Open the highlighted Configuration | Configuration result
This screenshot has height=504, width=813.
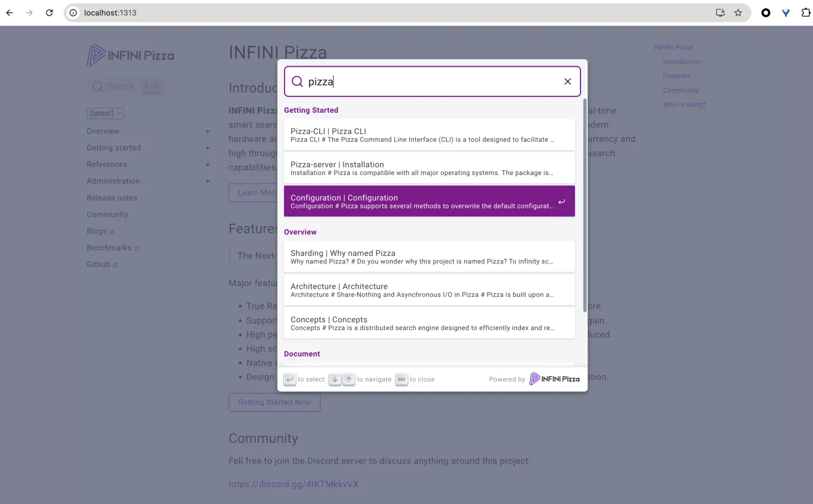click(x=429, y=201)
